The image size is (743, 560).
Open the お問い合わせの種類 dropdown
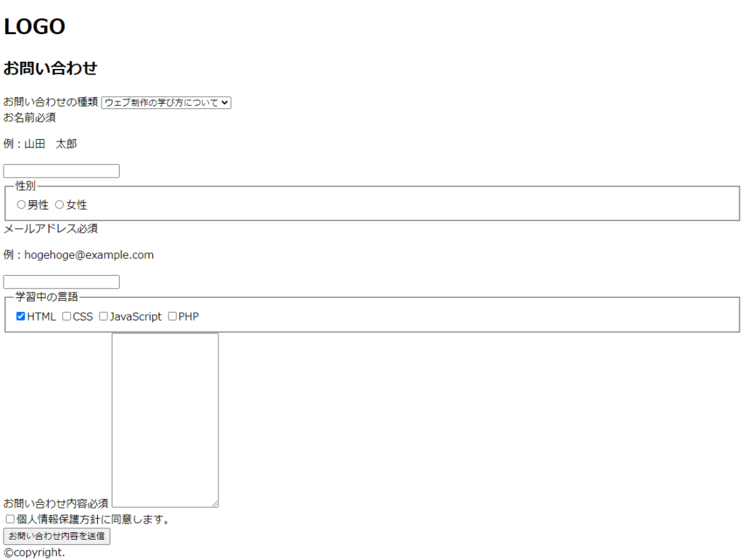[165, 103]
